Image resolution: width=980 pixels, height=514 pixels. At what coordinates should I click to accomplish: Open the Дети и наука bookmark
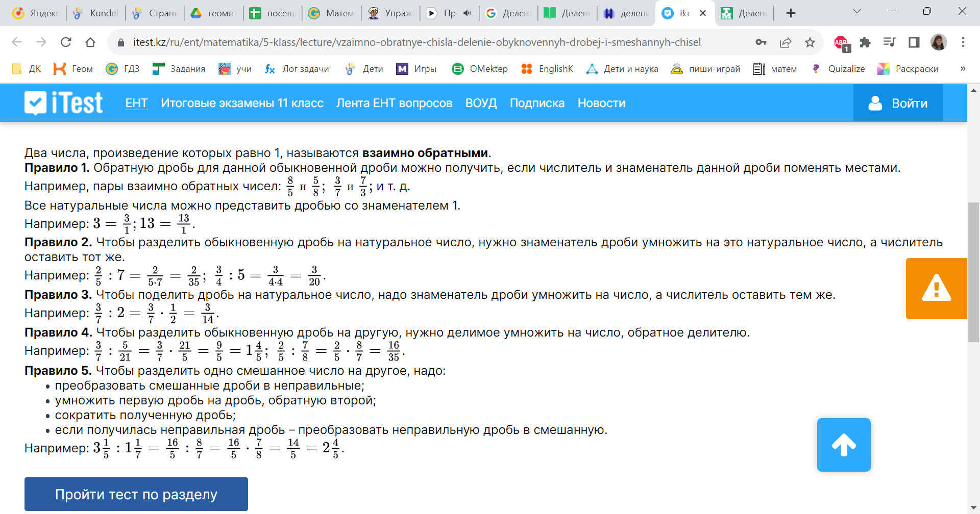pos(622,69)
